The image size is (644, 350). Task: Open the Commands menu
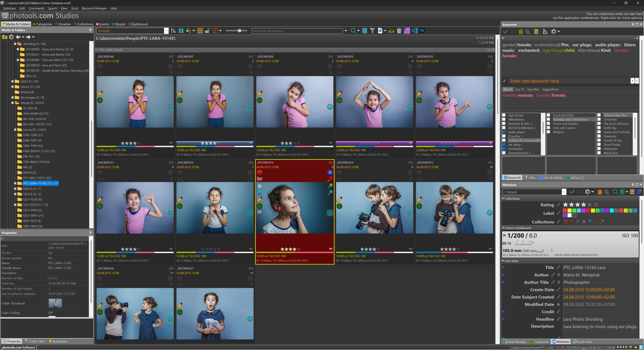(36, 8)
